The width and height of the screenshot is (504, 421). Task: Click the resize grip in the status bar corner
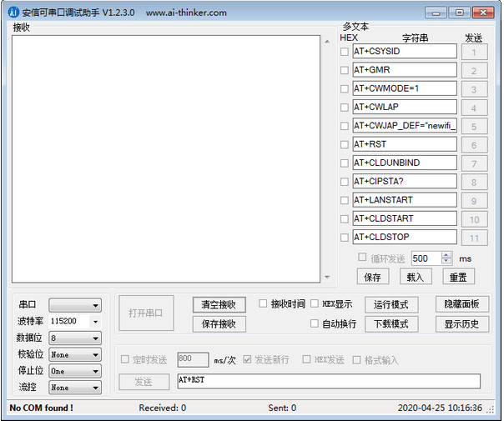491,409
